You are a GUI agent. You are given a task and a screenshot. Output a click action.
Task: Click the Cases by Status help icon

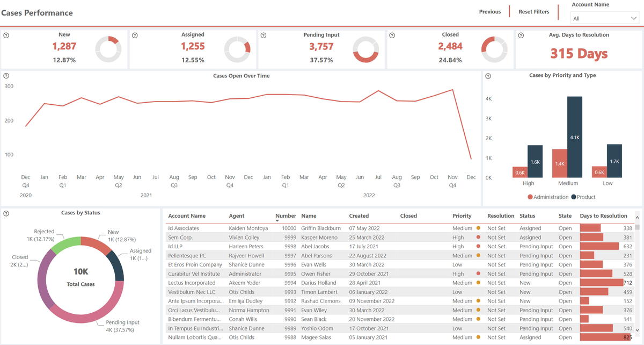pos(5,213)
